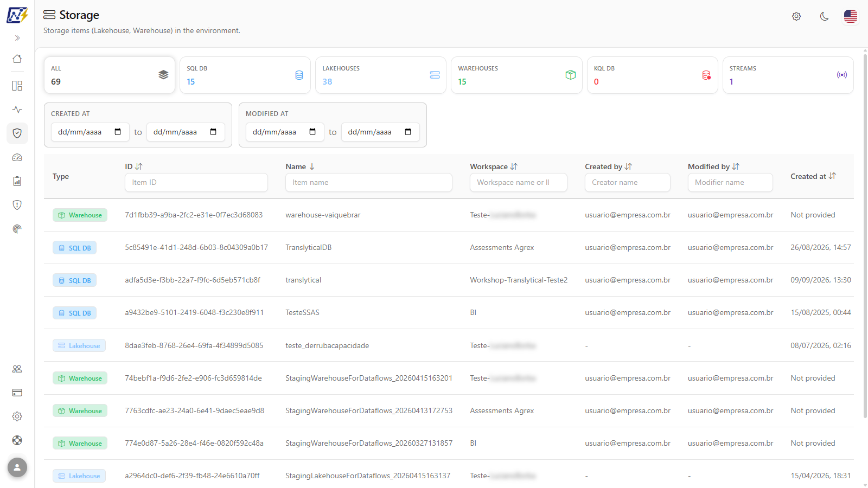Open calendar picker for Created At start date

[118, 132]
